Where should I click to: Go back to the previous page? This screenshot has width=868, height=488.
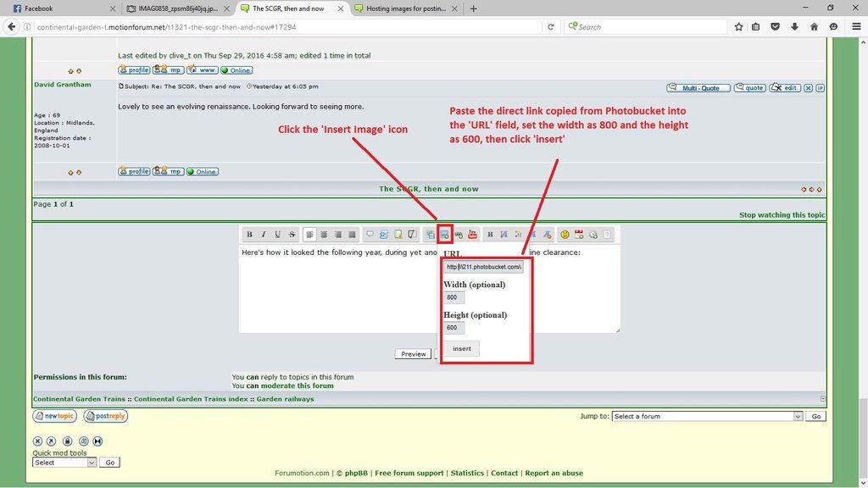pyautogui.click(x=12, y=26)
